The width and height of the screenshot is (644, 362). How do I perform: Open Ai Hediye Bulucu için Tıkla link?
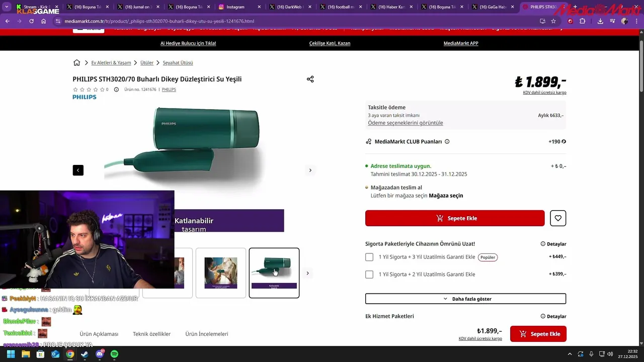click(188, 43)
